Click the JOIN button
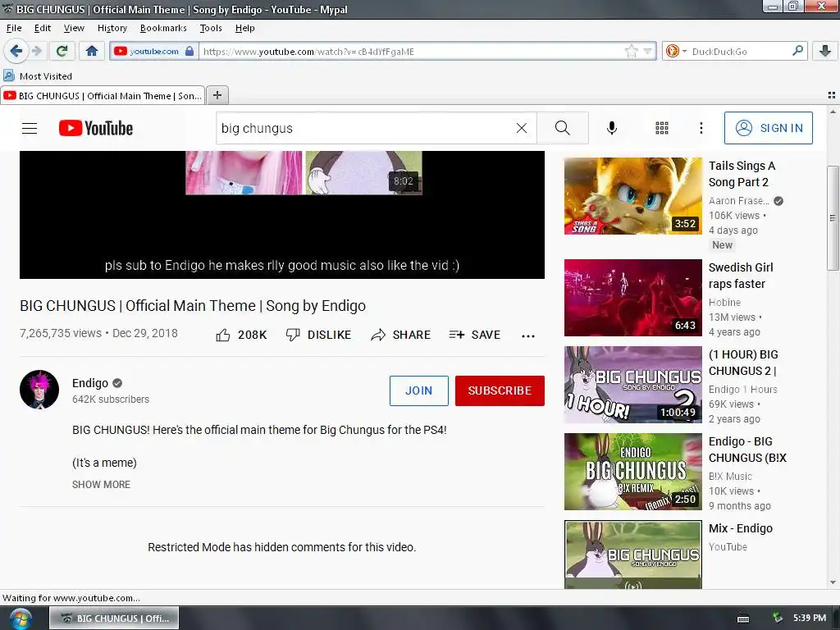Image resolution: width=840 pixels, height=630 pixels. point(419,390)
